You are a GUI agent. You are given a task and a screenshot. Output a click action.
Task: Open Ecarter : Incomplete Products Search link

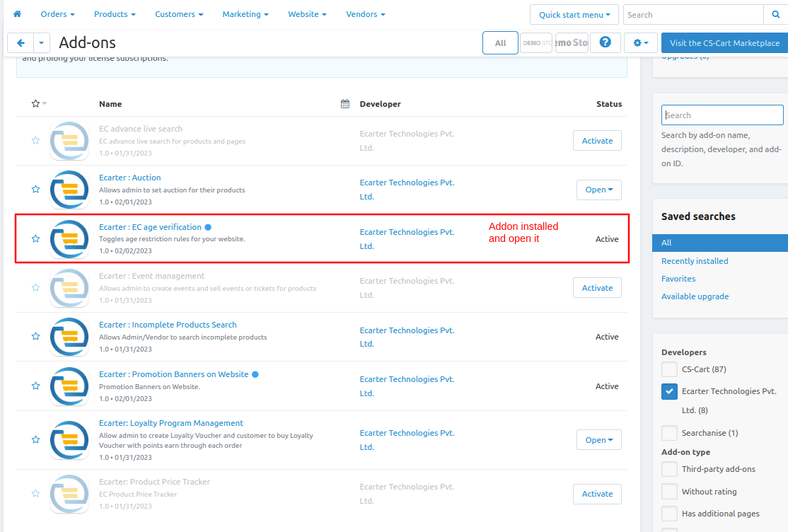click(168, 325)
